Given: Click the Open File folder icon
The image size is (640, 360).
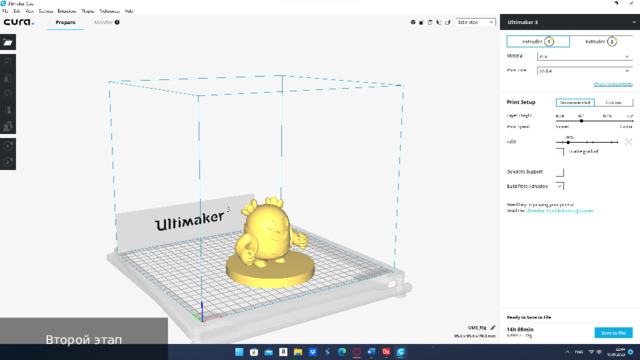Looking at the screenshot, I should tap(8, 42).
